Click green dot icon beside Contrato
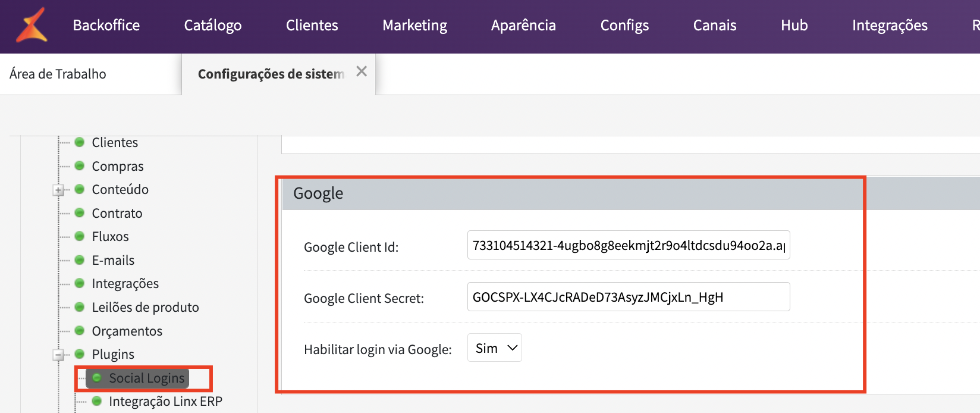The image size is (980, 413). pyautogui.click(x=80, y=213)
